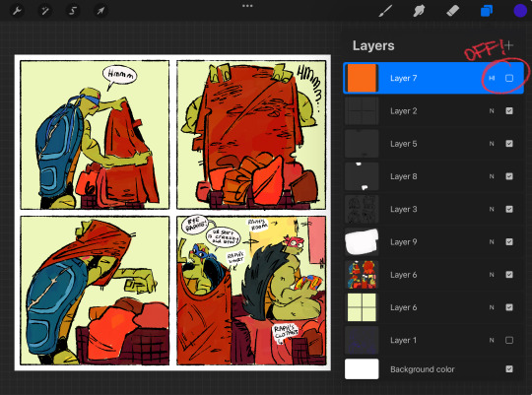This screenshot has width=532, height=395.
Task: Hide Layer 9 using its checkbox
Action: 509,241
